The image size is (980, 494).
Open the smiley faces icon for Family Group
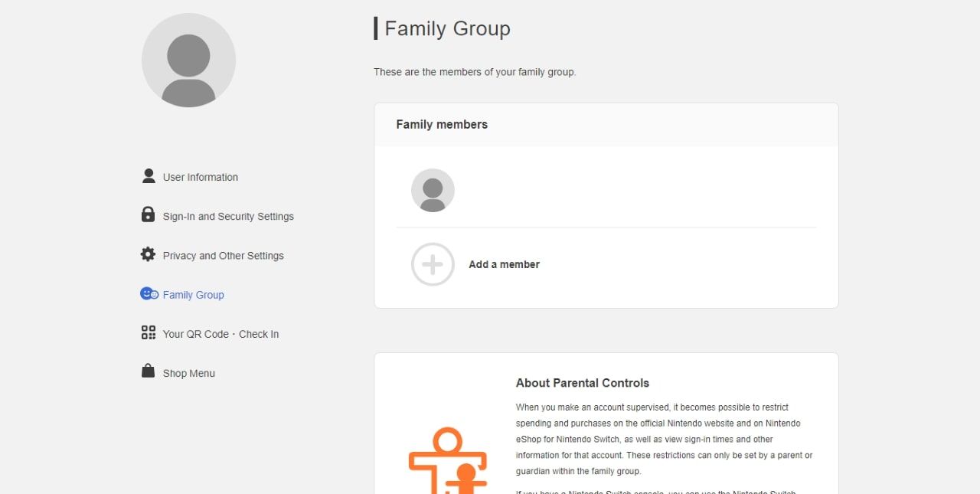[x=148, y=293]
